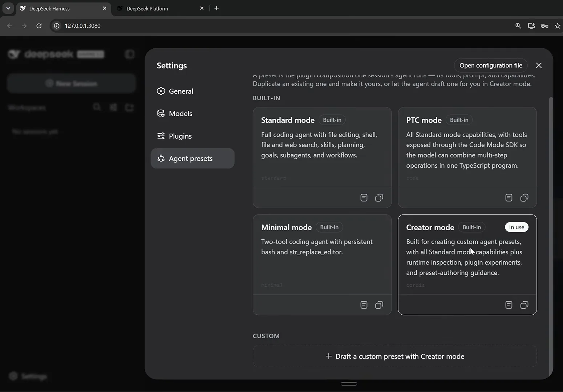The width and height of the screenshot is (563, 392).
Task: Close the DeepSeek Platform browser tab
Action: (x=202, y=8)
